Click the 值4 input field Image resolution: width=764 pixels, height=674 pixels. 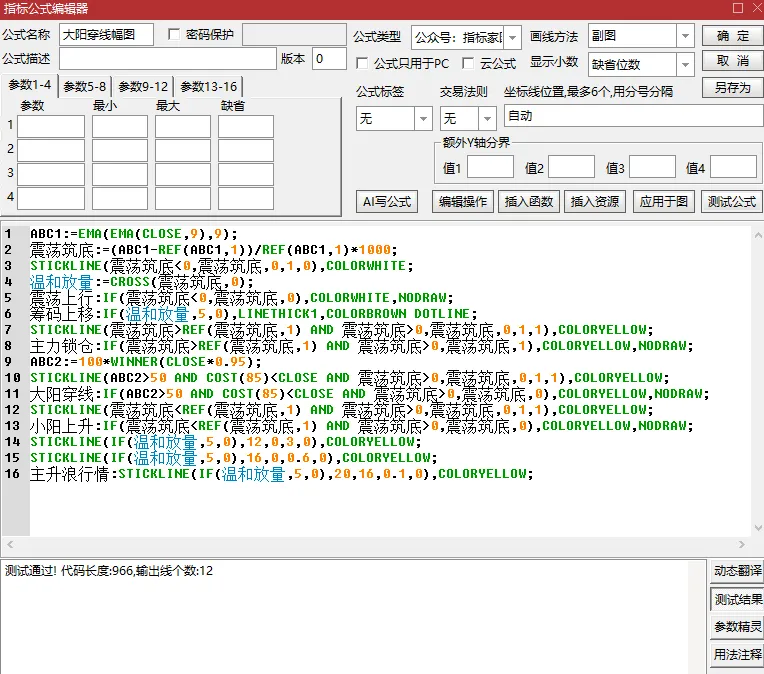tap(733, 167)
